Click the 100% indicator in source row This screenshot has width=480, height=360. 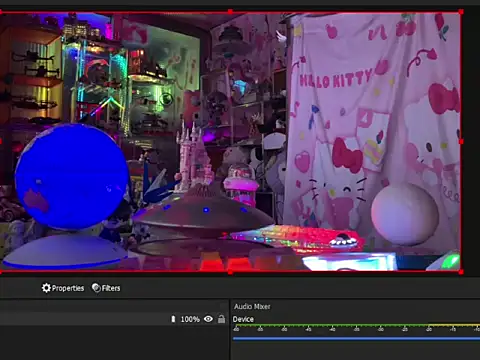(x=190, y=319)
